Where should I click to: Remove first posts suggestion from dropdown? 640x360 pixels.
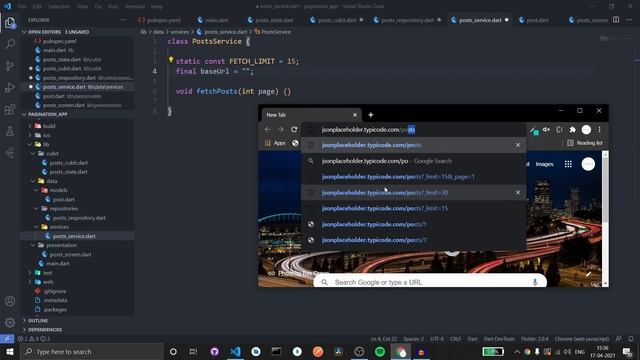(x=518, y=145)
